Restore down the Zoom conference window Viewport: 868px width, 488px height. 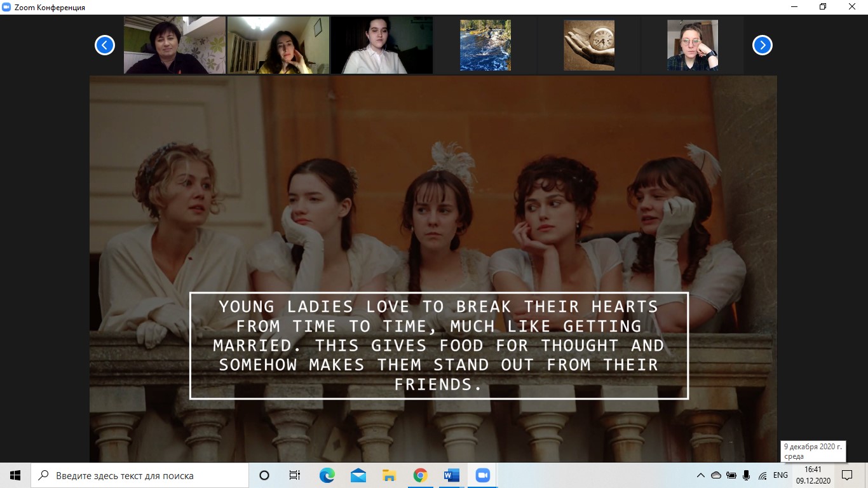click(x=823, y=6)
